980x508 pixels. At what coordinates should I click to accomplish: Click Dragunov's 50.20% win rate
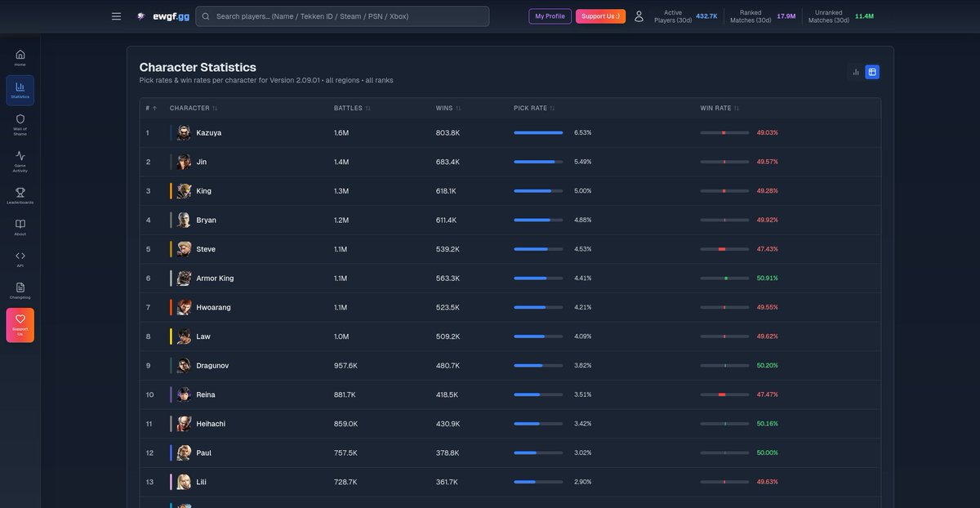coord(767,366)
